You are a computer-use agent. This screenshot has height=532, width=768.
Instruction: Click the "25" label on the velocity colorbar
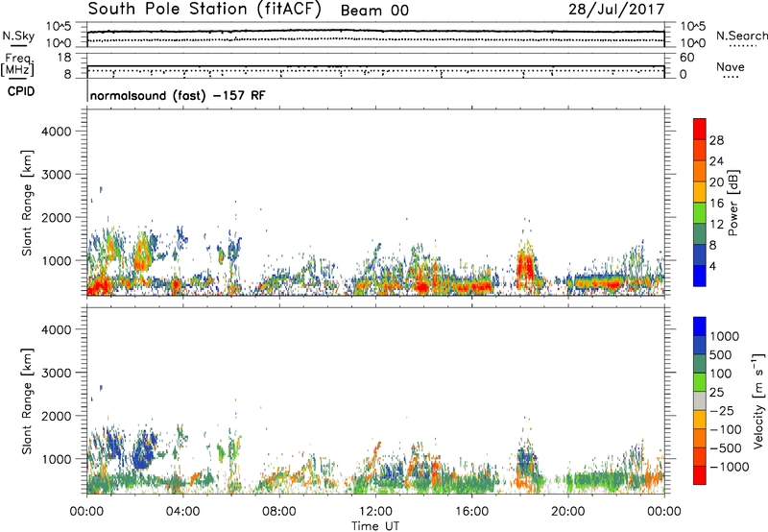[716, 393]
